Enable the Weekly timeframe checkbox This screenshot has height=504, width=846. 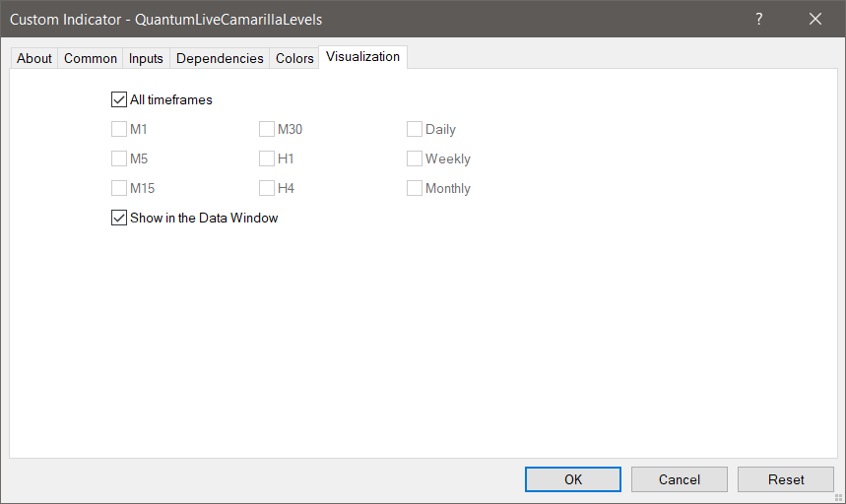[x=415, y=158]
